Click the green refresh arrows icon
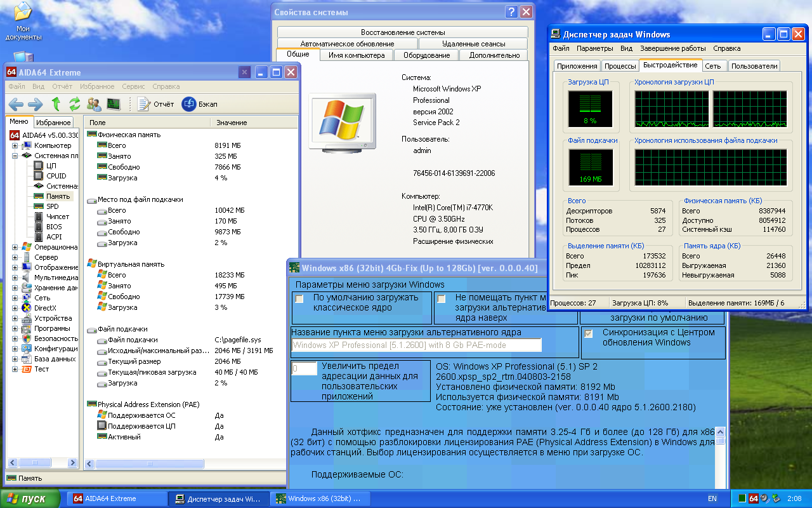 (x=75, y=104)
